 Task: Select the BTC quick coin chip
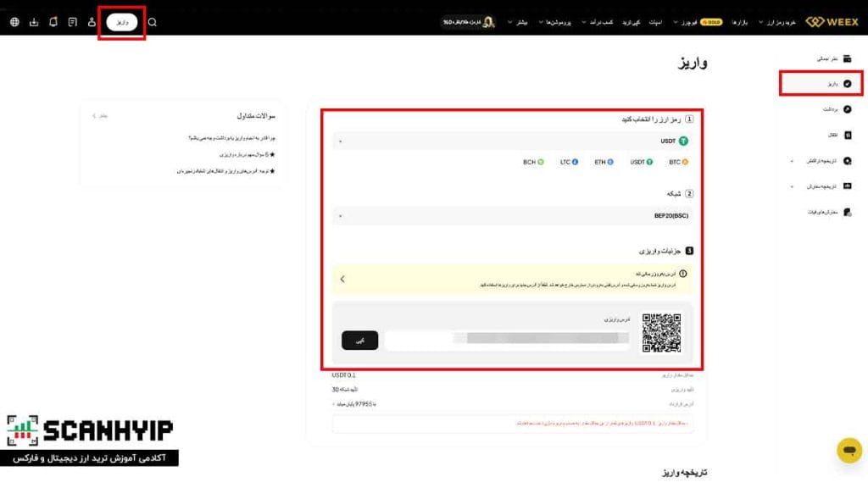678,162
